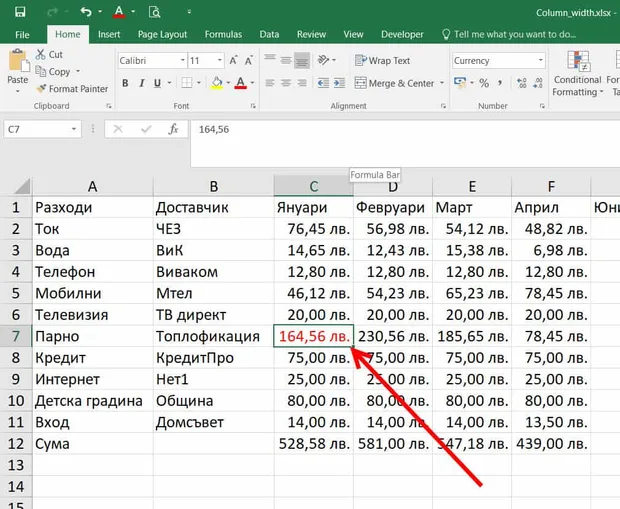The image size is (620, 509).
Task: Toggle Italic formatting
Action: click(x=141, y=83)
